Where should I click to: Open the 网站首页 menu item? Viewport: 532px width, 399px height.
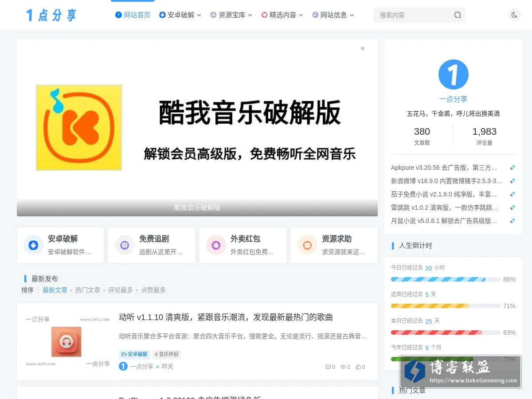point(133,15)
